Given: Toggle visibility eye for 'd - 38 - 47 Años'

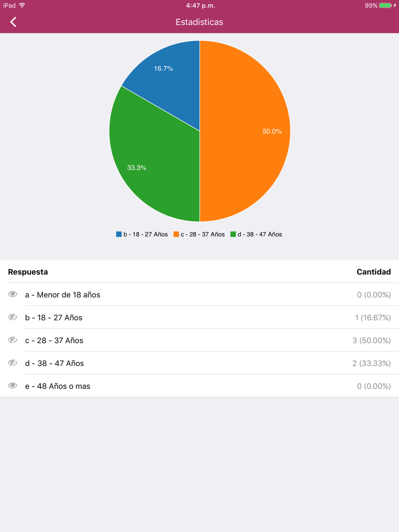Looking at the screenshot, I should coord(13,363).
